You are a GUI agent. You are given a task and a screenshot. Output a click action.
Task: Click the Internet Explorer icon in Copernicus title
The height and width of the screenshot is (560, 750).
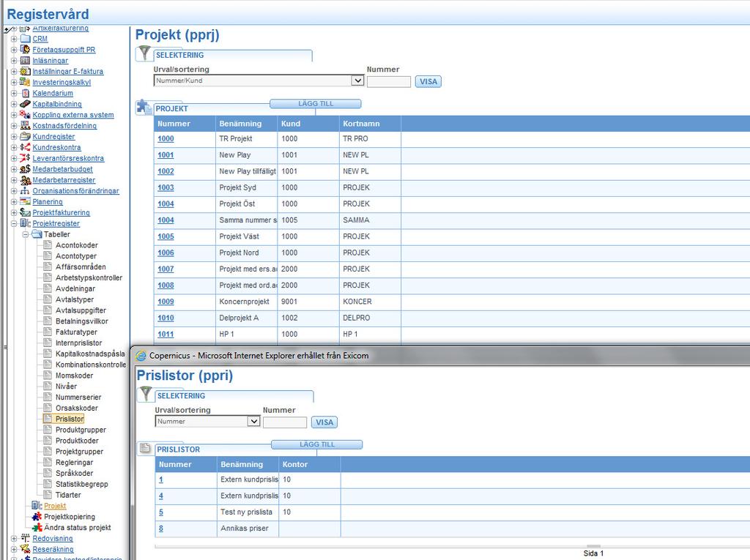[x=141, y=356]
